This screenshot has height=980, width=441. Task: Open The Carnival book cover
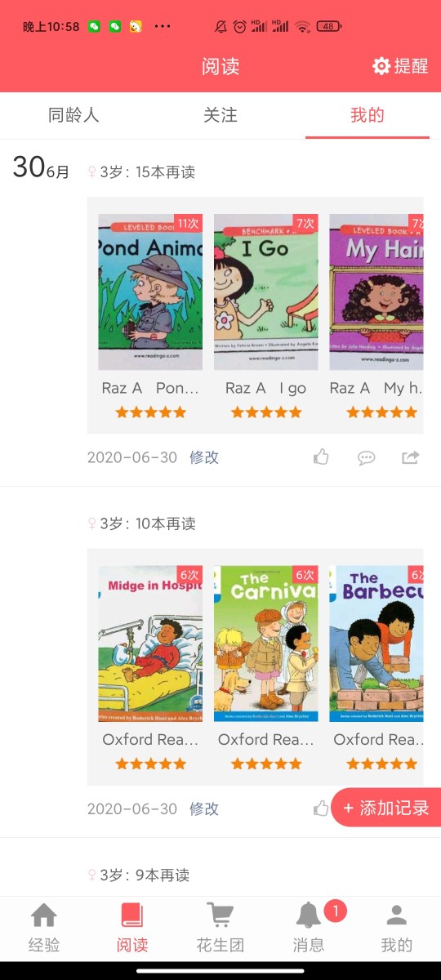point(266,644)
